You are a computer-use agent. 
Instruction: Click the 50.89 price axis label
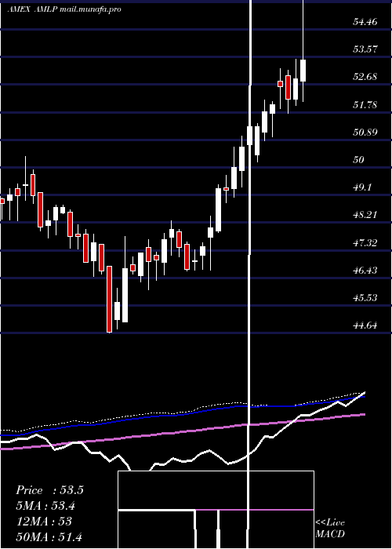click(365, 133)
